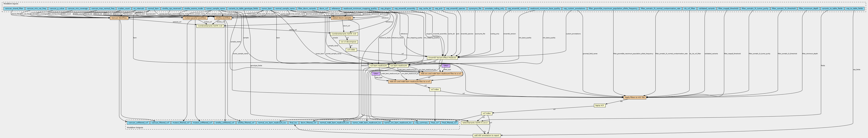Select add VEP annotation to report step
The image size is (868, 138).
pos(487,136)
